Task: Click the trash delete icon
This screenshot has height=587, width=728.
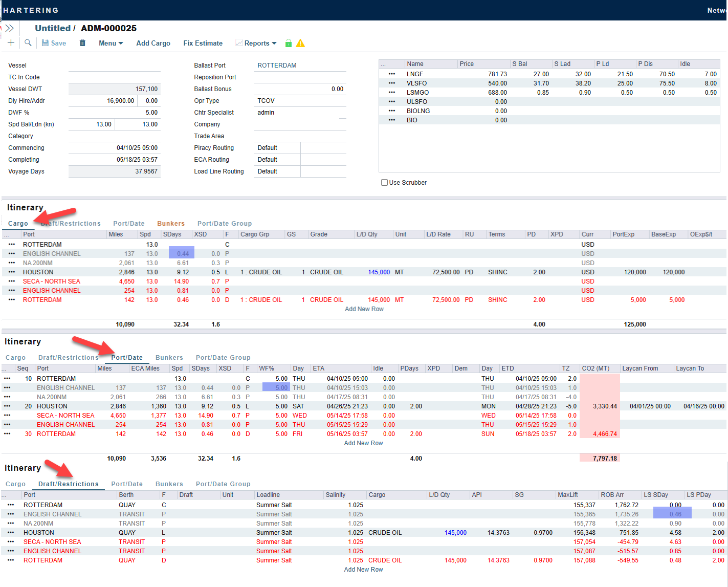Action: [x=82, y=43]
